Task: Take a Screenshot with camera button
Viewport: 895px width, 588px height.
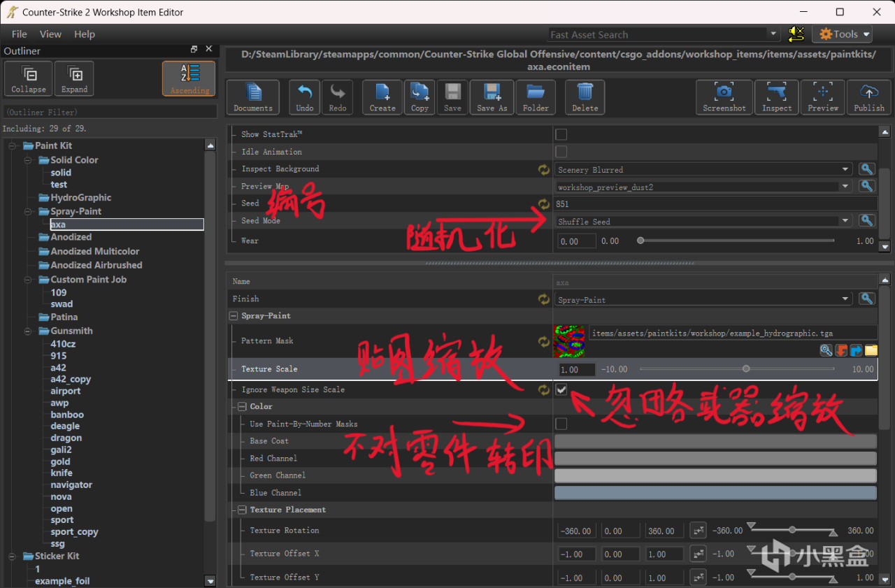Action: [x=724, y=97]
